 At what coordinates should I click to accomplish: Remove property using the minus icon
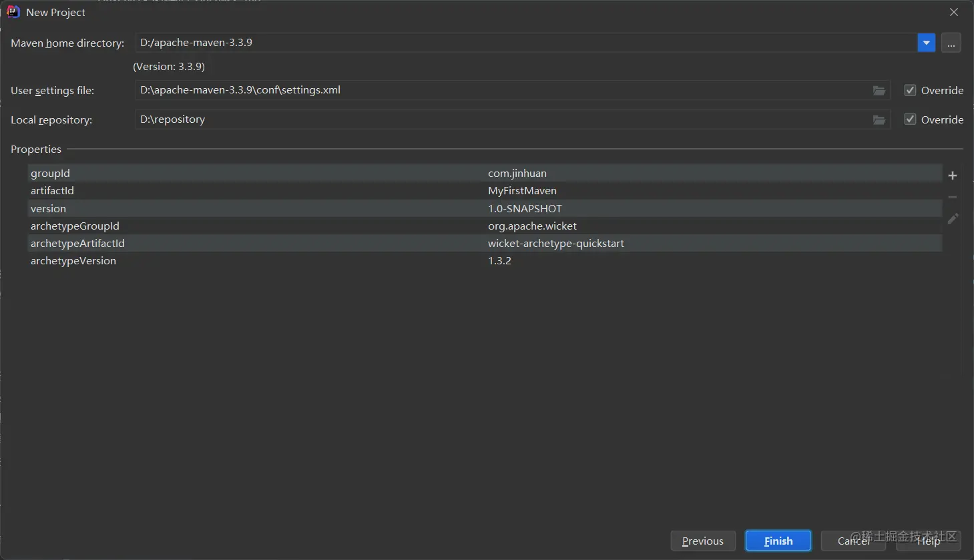point(953,197)
